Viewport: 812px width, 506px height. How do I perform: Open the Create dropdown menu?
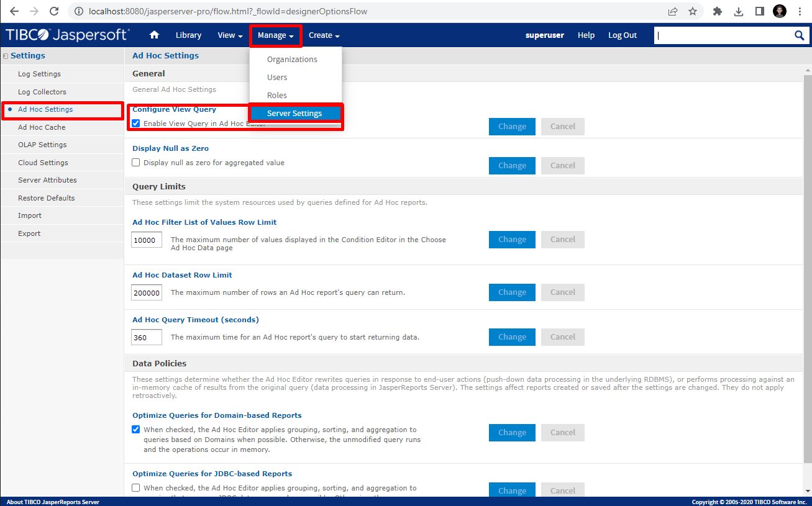pos(324,35)
